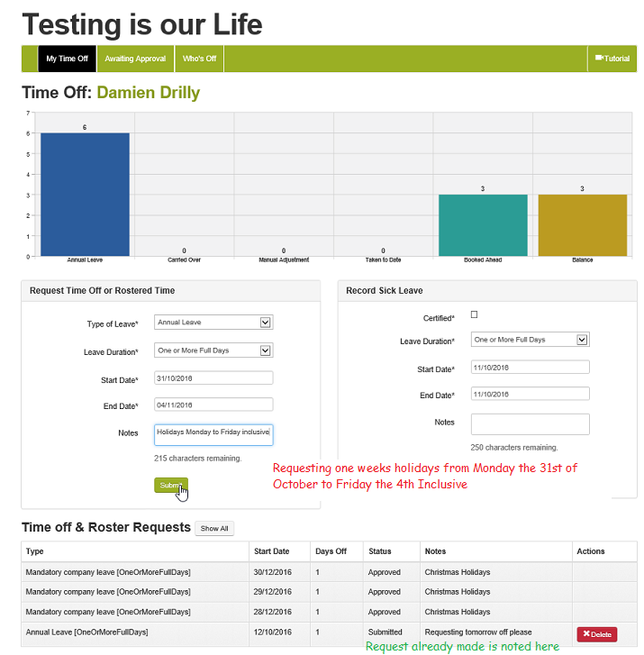
Task: Click the Show All requests button
Action: [x=214, y=529]
